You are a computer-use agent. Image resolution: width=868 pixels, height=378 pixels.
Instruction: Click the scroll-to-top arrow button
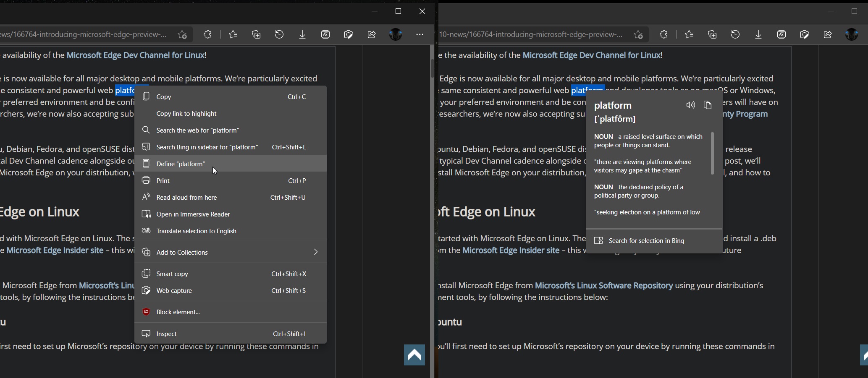(x=414, y=355)
